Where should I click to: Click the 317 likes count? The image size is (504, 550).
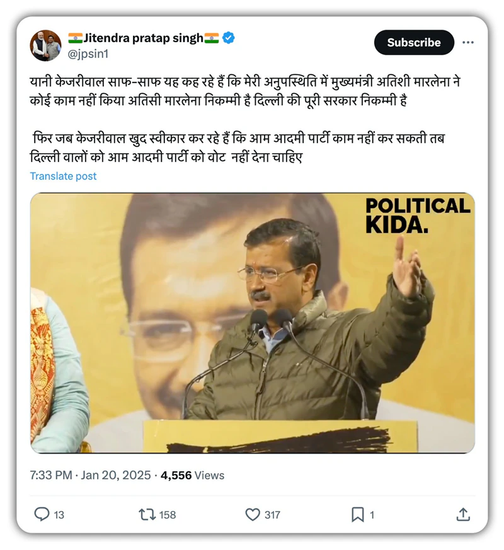(273, 515)
